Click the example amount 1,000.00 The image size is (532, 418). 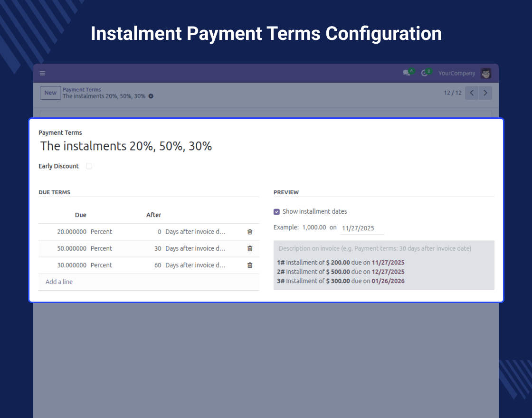click(314, 228)
